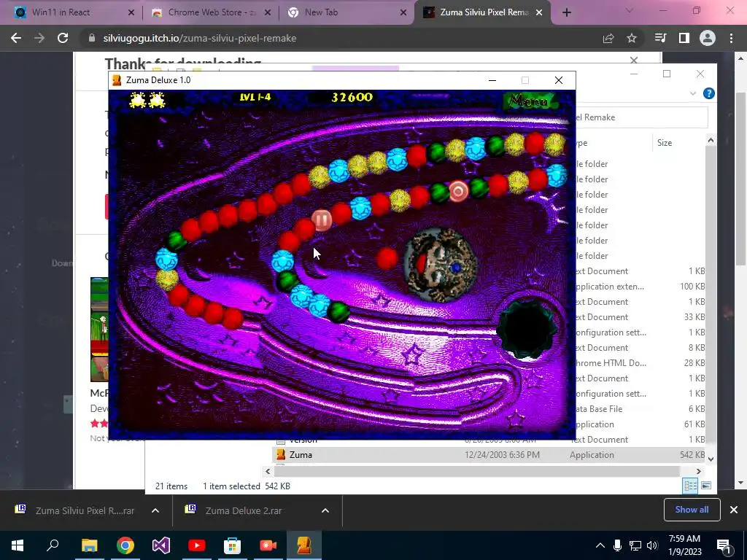Click the frog lives icons in Zuma header
Image resolution: width=747 pixels, height=560 pixels.
[147, 99]
